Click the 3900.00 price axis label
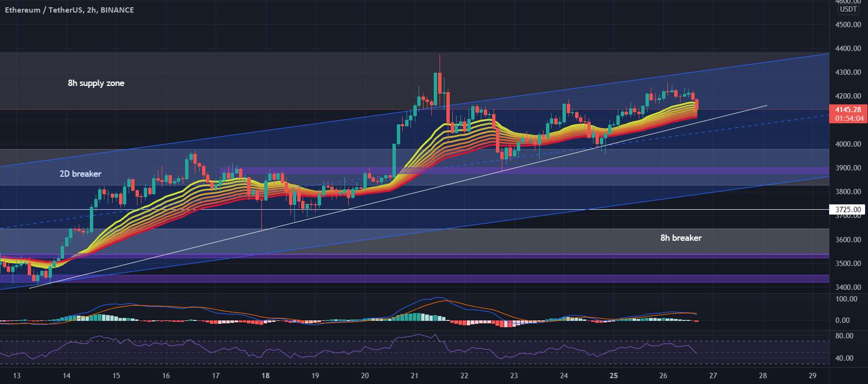 point(848,168)
